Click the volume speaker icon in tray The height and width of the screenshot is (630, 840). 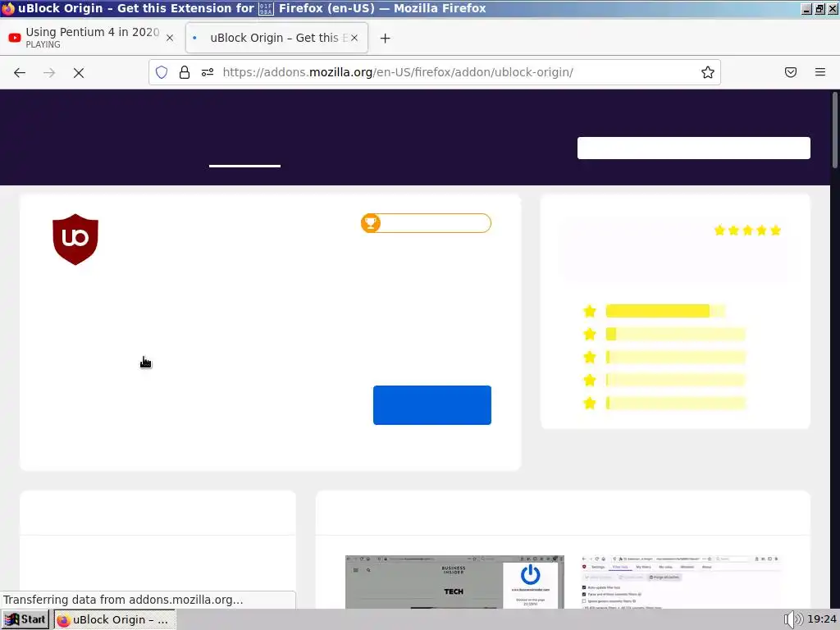click(x=793, y=620)
